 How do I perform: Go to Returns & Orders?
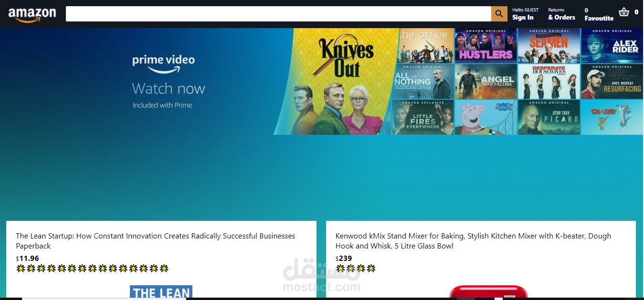(x=561, y=14)
